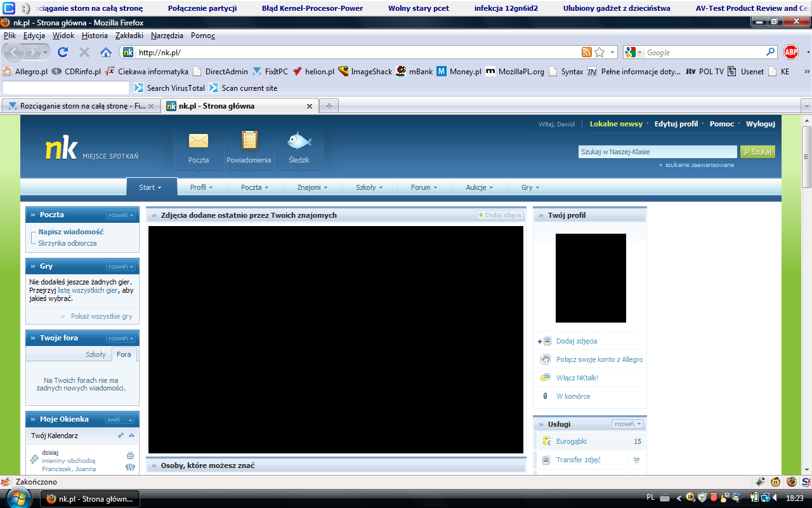812x508 pixels.
Task: Open Połącz swoje konto z Allegro
Action: 599,359
